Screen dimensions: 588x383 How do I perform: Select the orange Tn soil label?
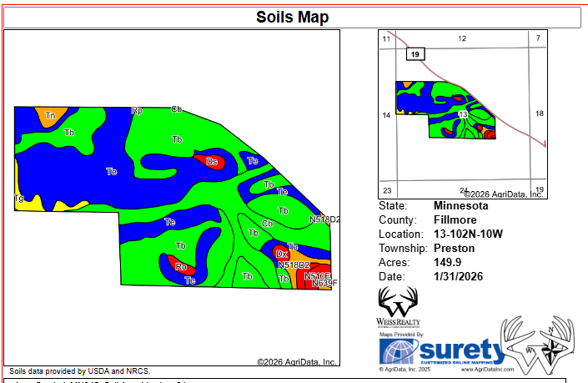point(50,115)
